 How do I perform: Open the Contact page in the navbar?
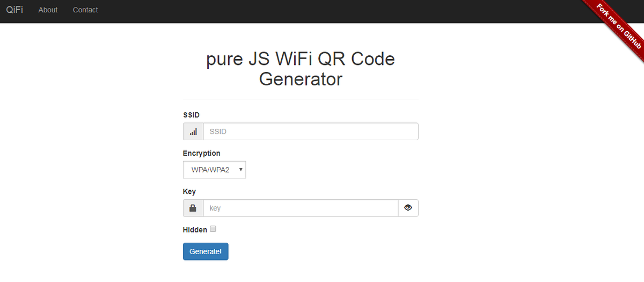point(85,10)
